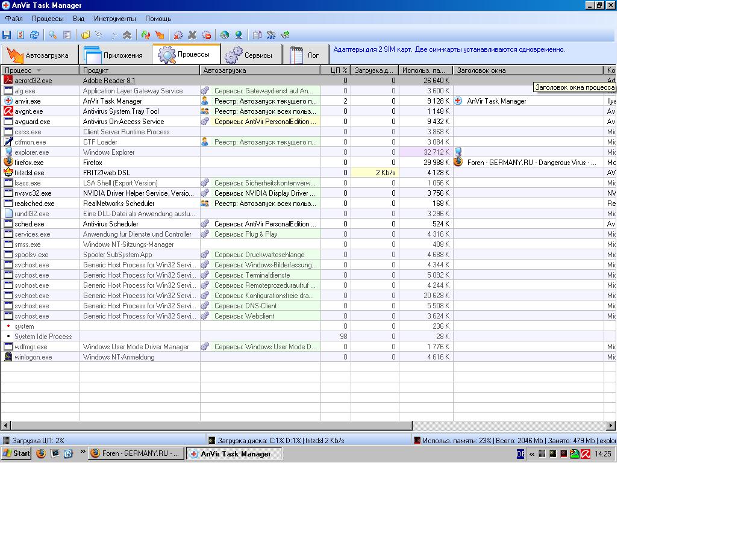Click the gray double-chevron up toolbar icon

127,35
